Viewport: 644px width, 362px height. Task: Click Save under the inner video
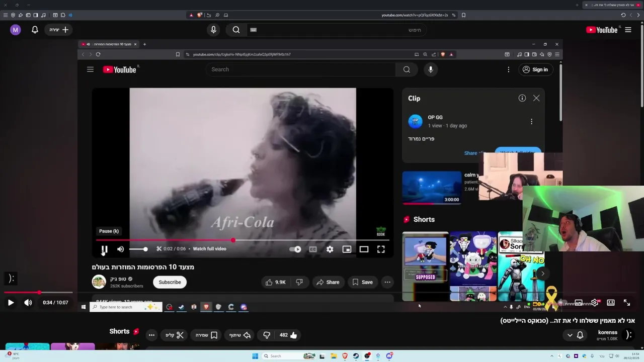[x=362, y=282]
